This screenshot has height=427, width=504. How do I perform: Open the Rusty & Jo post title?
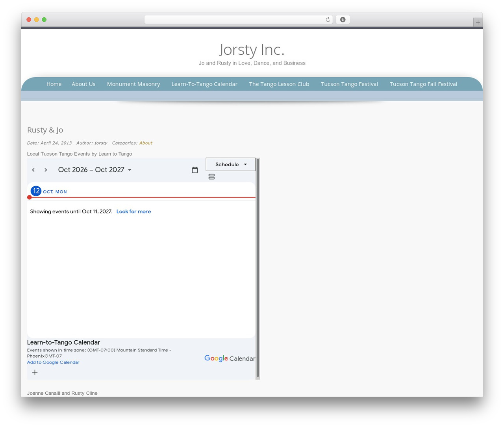click(45, 130)
